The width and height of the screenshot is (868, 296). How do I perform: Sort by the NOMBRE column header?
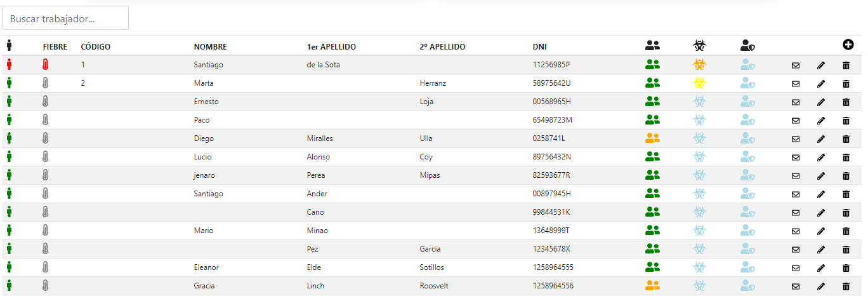coord(210,46)
